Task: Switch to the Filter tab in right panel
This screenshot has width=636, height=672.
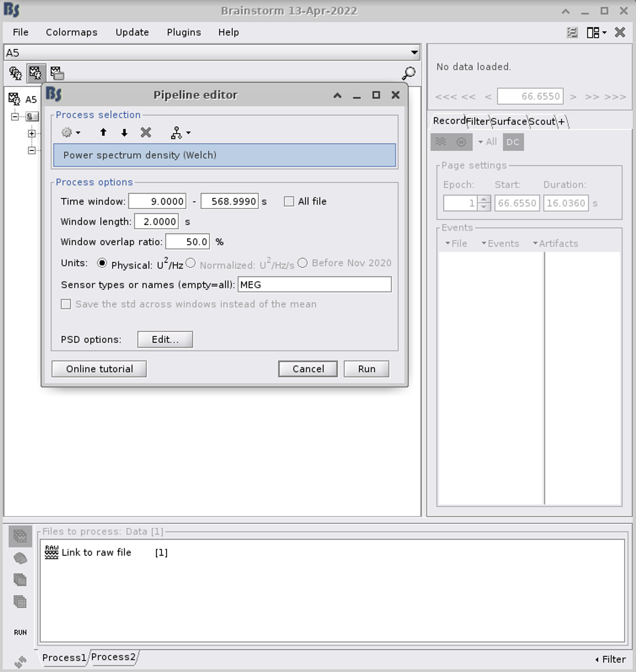Action: point(478,121)
